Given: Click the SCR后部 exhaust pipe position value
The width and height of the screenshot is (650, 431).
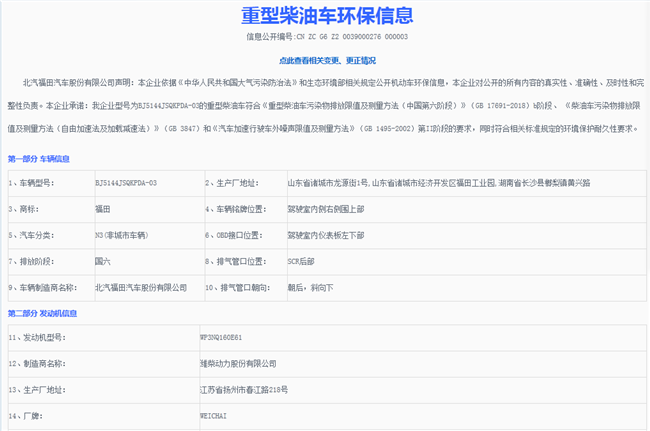Looking at the screenshot, I should click(301, 261).
